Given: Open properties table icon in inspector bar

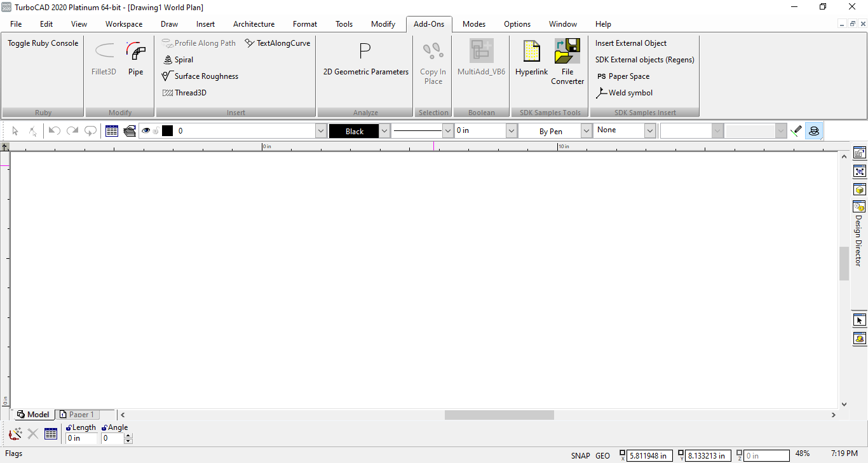Looking at the screenshot, I should point(51,434).
